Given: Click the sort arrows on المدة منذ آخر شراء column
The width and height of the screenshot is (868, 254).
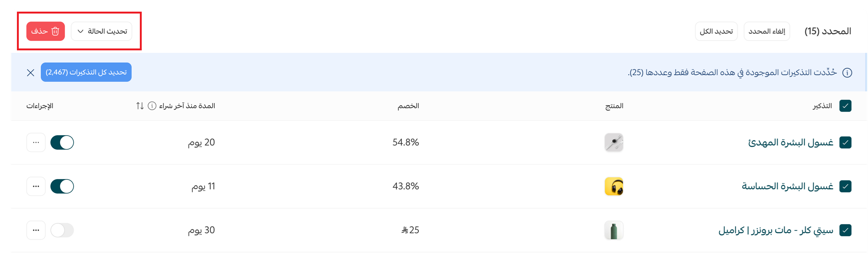Looking at the screenshot, I should pos(139,106).
